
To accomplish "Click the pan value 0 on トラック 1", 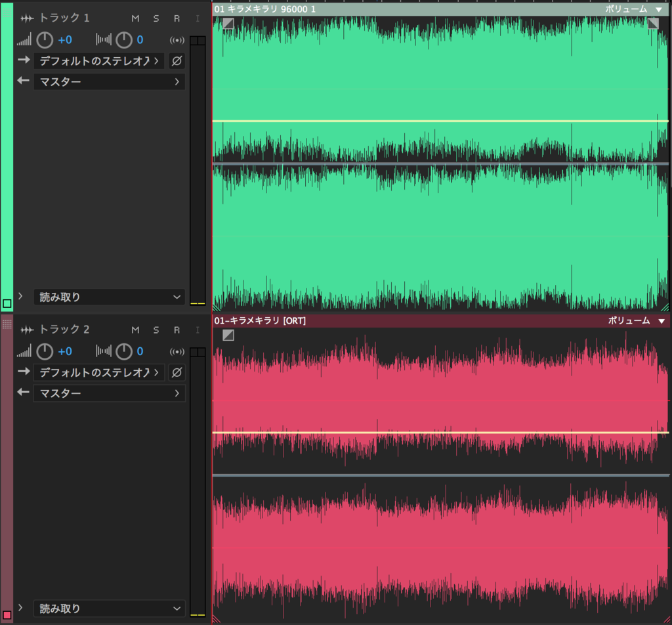I will point(140,40).
